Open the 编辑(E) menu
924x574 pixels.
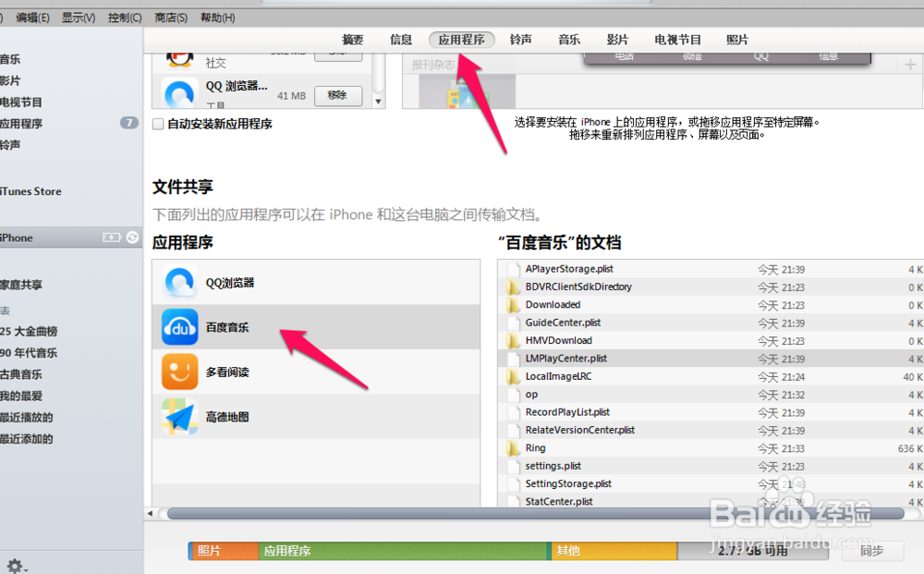pos(32,18)
